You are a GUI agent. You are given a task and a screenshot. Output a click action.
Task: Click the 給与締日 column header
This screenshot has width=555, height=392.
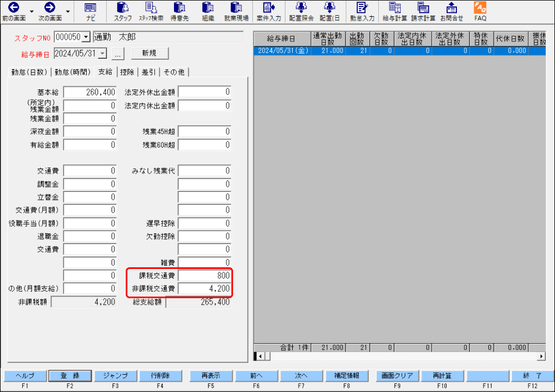click(x=282, y=38)
